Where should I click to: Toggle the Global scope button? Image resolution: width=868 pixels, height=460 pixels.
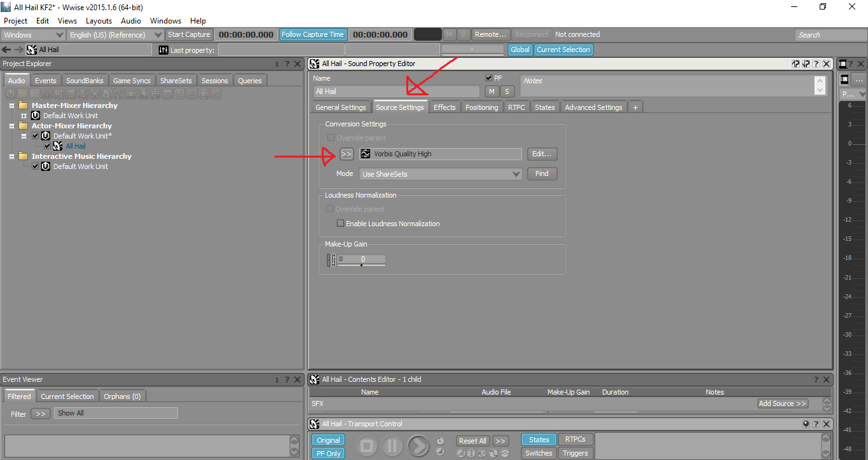[520, 50]
